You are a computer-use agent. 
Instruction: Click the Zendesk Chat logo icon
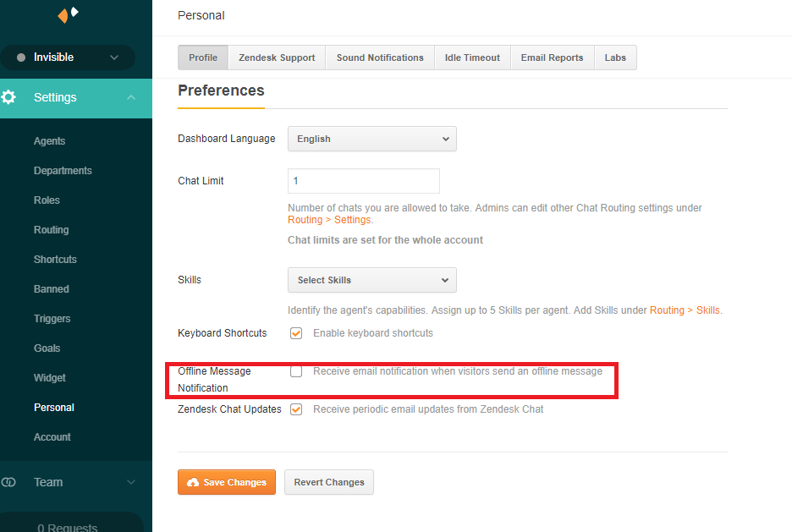68,14
